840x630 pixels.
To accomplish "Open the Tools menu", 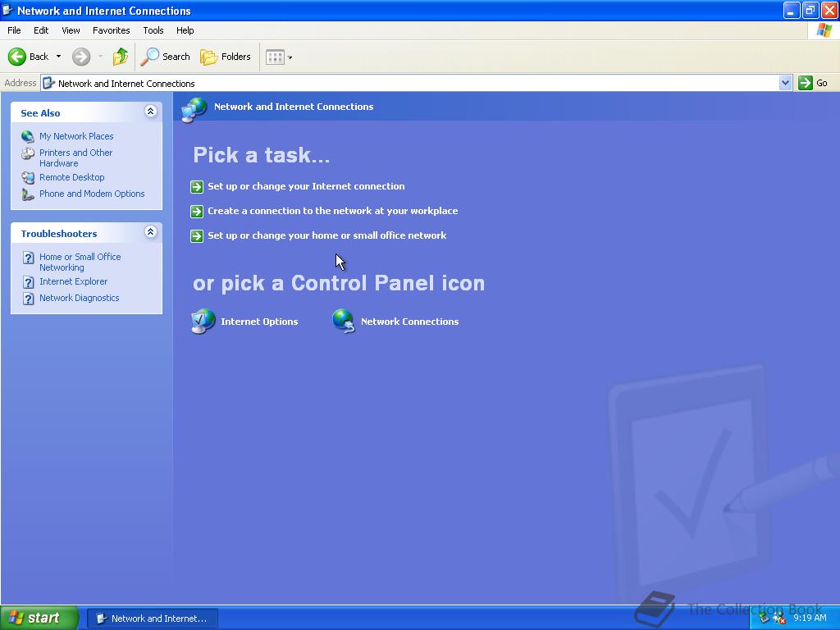I will pos(153,30).
